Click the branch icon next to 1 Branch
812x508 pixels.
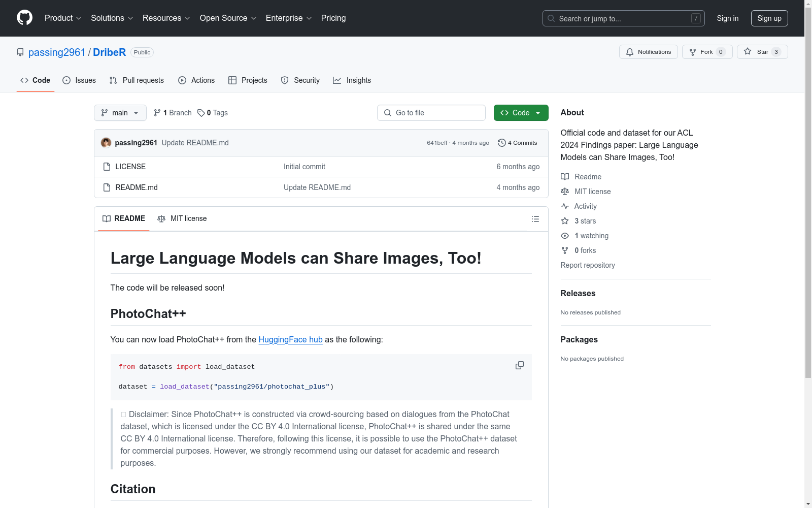(157, 113)
